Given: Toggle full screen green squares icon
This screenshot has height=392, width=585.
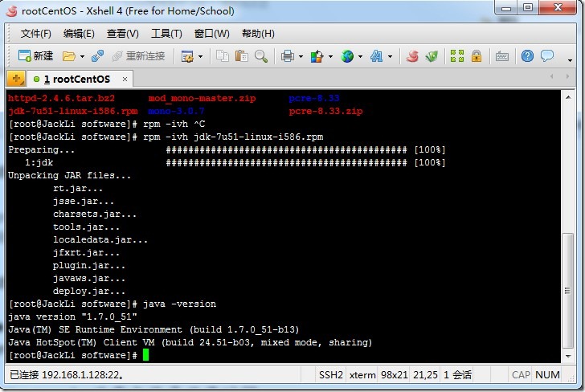Looking at the screenshot, I should coord(457,56).
